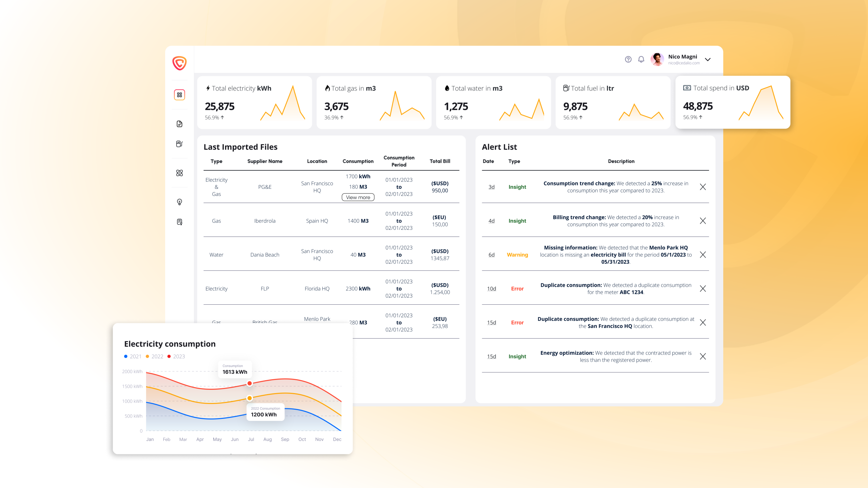The image size is (868, 488).
Task: Switch to the Alert List panel
Action: [x=499, y=147]
